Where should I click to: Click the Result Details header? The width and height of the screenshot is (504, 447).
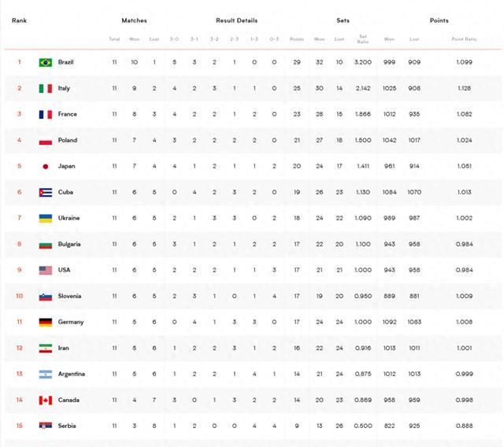(x=236, y=20)
